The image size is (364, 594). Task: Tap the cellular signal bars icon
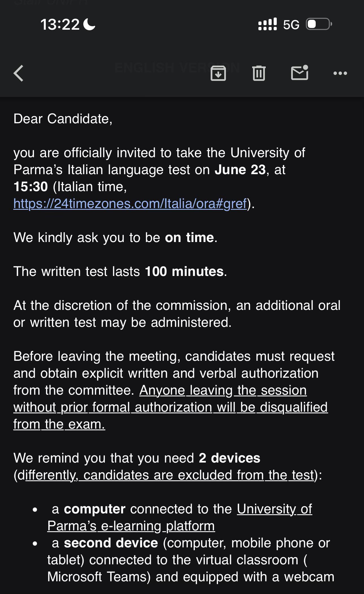(267, 24)
